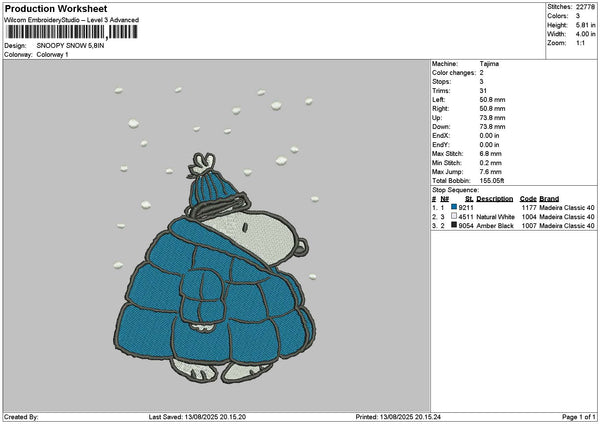The height and width of the screenshot is (424, 600).
Task: Click 'Madeira Classic 40' in the Amber Black row
Action: tap(567, 226)
